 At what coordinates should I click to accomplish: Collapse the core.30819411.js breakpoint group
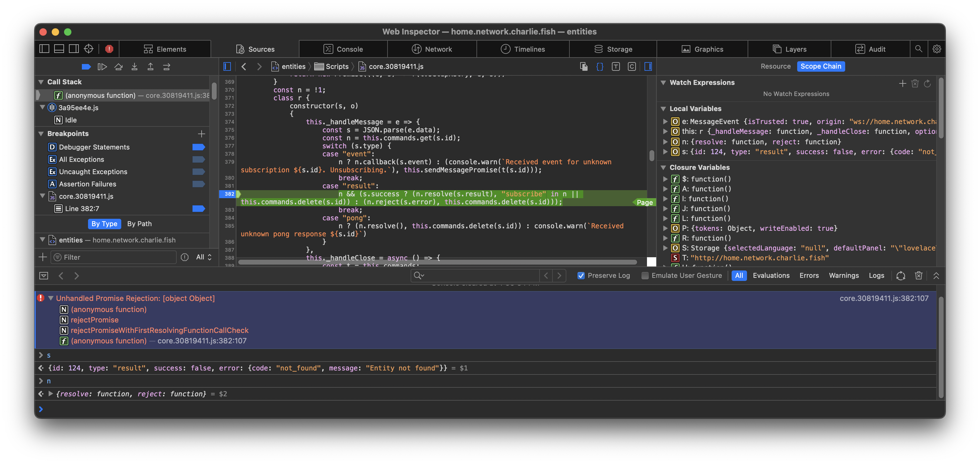click(42, 196)
